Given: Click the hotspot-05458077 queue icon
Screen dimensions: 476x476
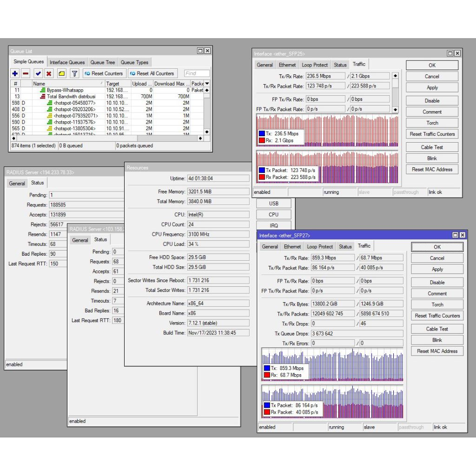Looking at the screenshot, I should (50, 103).
